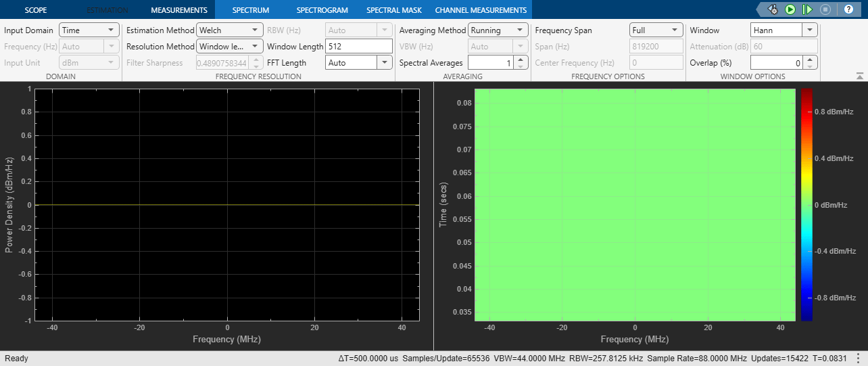
Task: Click the spectrogram color scale bar
Action: point(806,204)
